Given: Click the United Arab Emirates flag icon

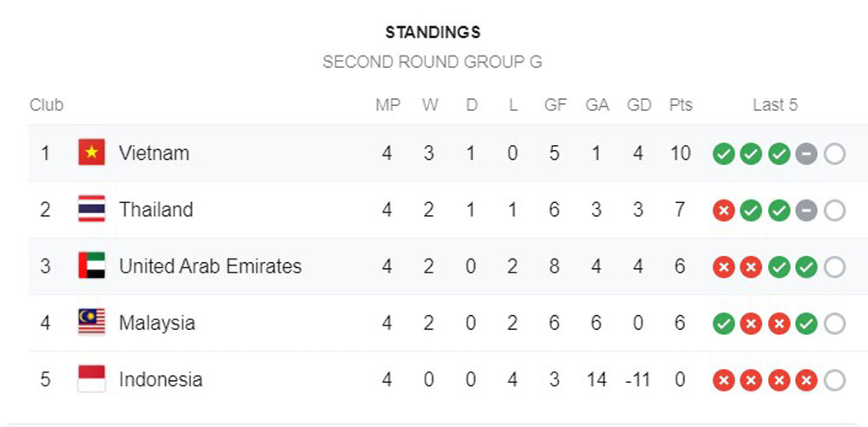Looking at the screenshot, I should click(92, 266).
